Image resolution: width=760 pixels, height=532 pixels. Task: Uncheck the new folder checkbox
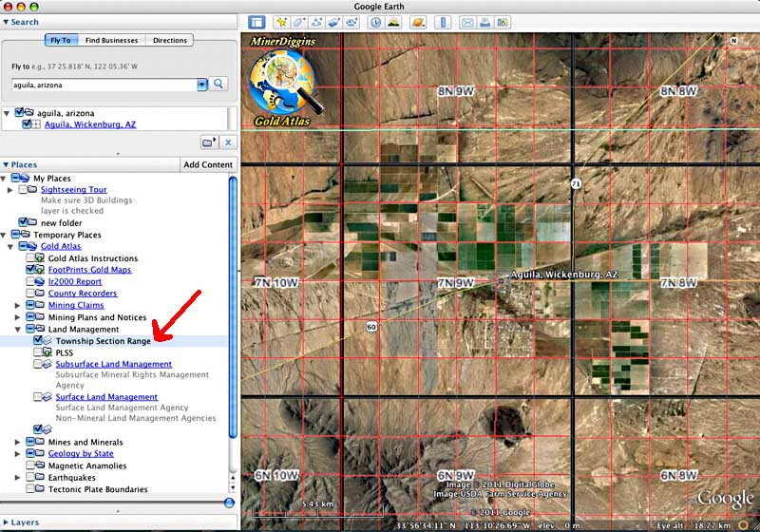[x=22, y=222]
